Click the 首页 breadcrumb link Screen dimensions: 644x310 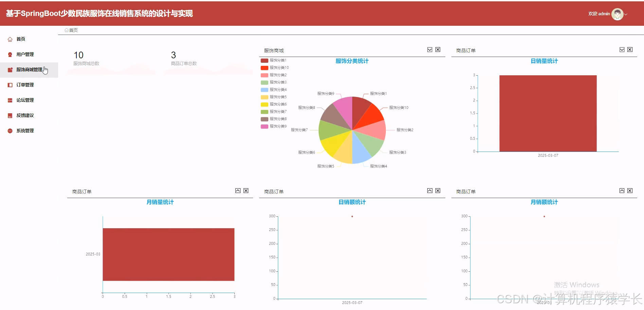[x=73, y=30]
